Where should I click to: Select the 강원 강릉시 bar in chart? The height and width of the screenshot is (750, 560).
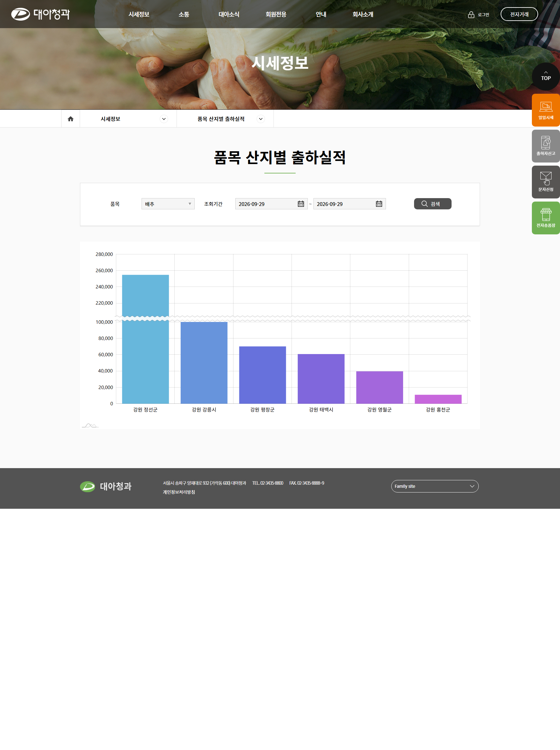[x=204, y=362]
